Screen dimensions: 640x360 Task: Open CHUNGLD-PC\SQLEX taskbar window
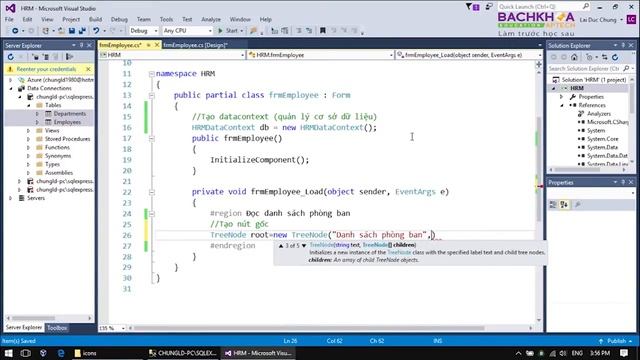tap(182, 353)
